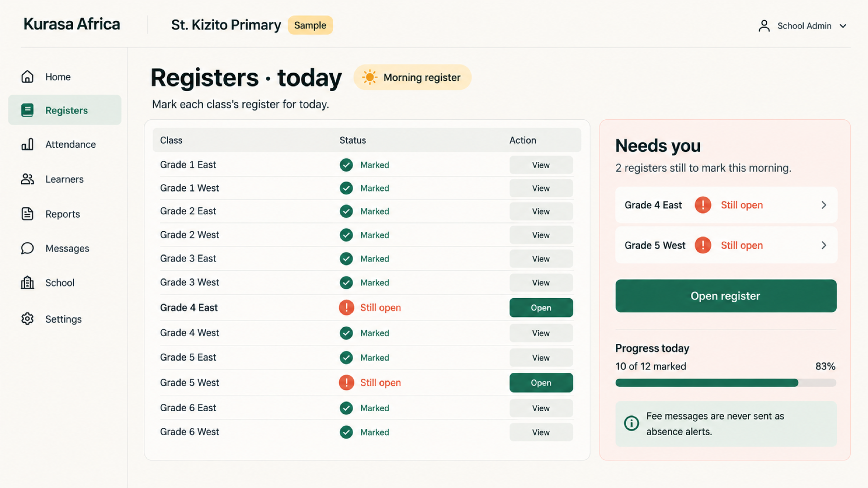View the Grade 6 East register
This screenshot has height=488, width=868.
[x=541, y=408]
